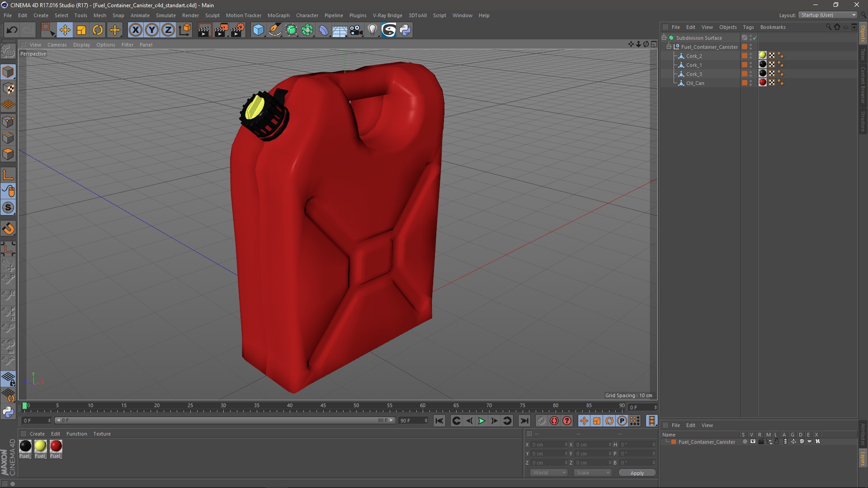Click the MoGraph menu item
Viewport: 868px width, 488px height.
click(278, 15)
